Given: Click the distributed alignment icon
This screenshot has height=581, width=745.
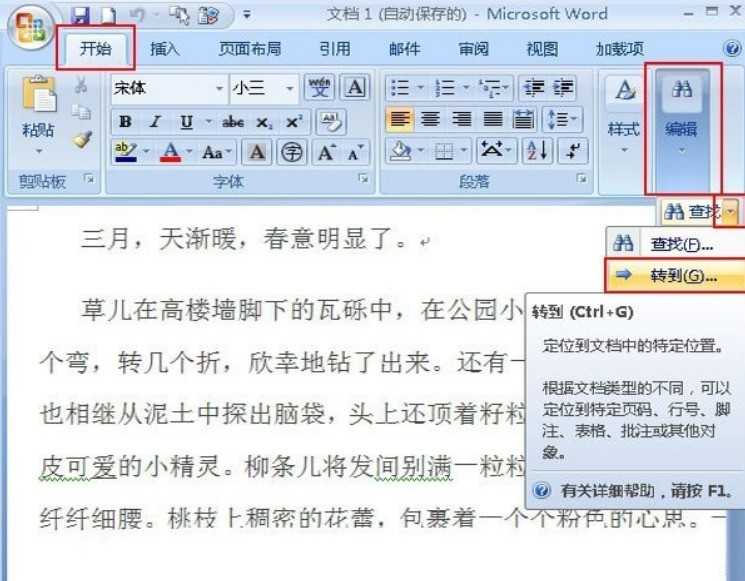Looking at the screenshot, I should (523, 119).
